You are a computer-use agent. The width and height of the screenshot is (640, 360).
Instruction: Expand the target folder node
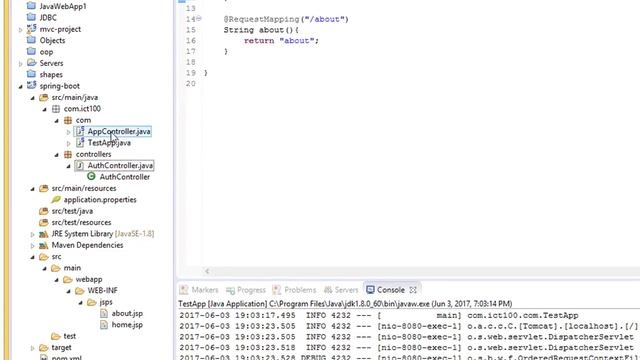pyautogui.click(x=33, y=348)
